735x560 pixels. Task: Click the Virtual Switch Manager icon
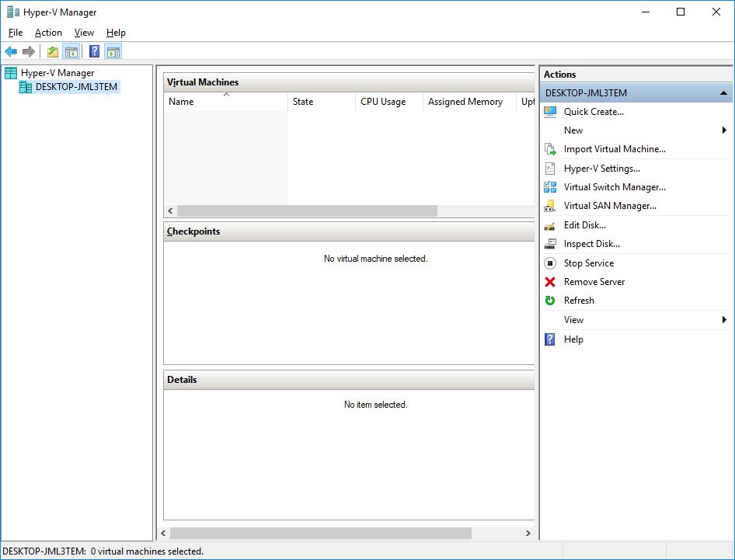550,187
